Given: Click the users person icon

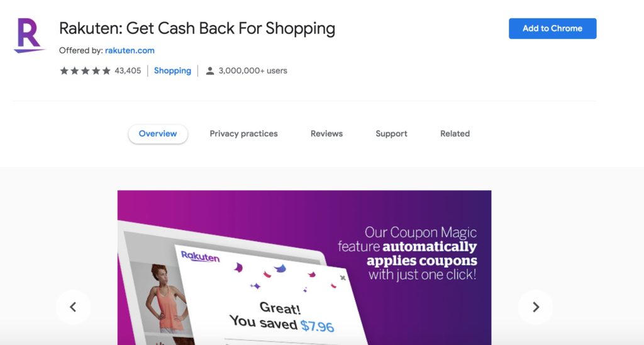Looking at the screenshot, I should 210,71.
